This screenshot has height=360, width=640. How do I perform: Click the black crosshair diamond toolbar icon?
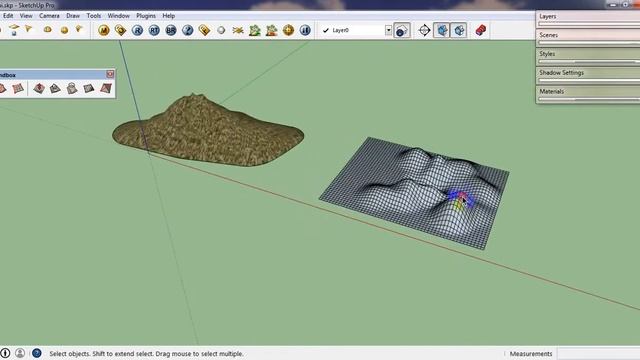pos(424,30)
